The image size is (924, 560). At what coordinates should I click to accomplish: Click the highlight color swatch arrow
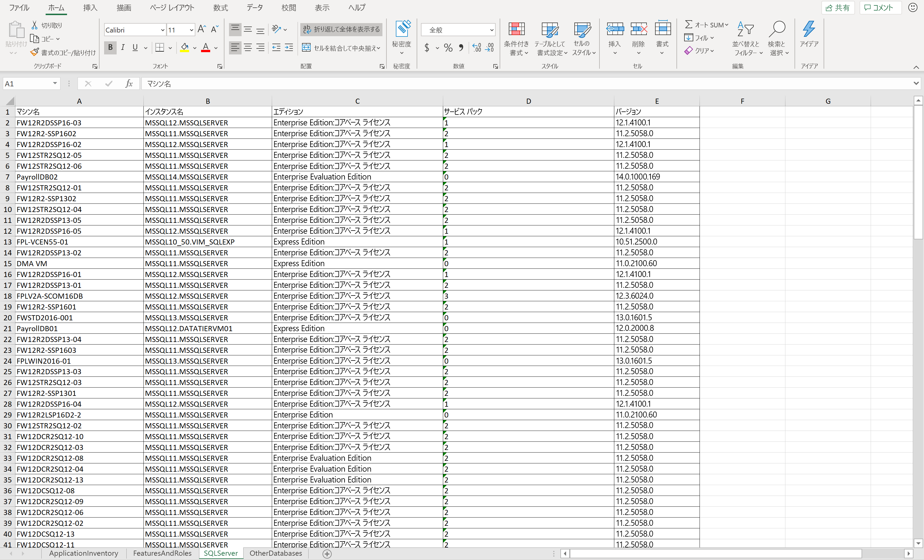[x=194, y=48]
